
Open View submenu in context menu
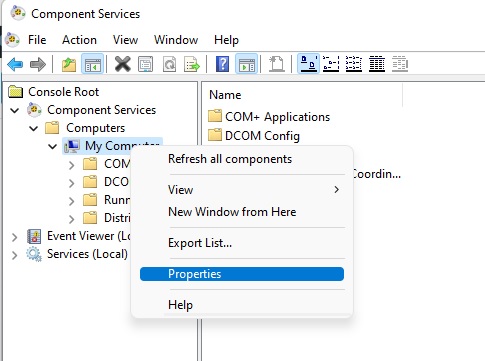pyautogui.click(x=242, y=190)
